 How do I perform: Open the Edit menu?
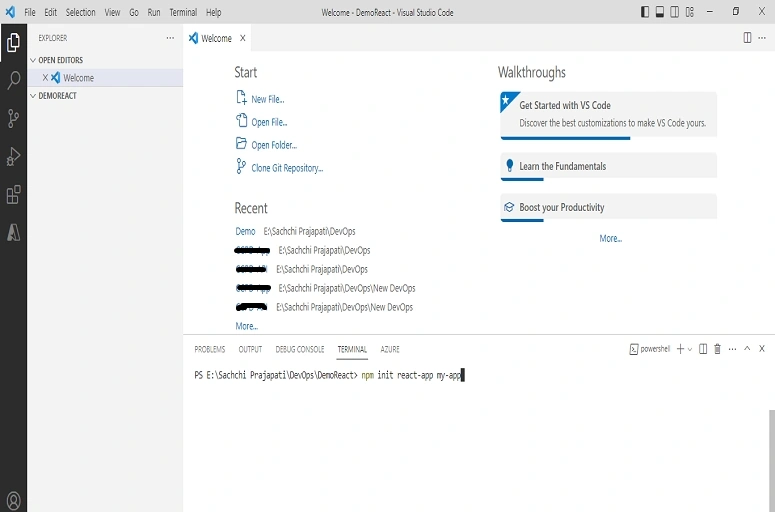(x=50, y=12)
